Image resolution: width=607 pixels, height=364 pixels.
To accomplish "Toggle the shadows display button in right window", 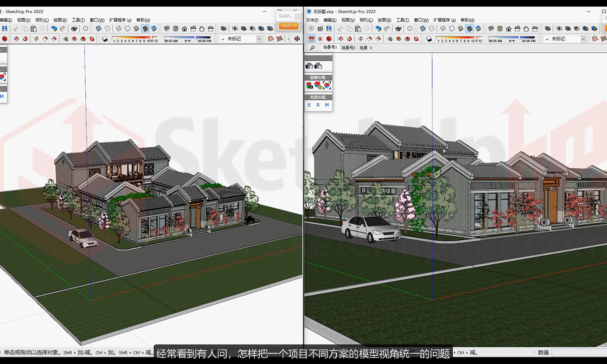I will tap(429, 39).
